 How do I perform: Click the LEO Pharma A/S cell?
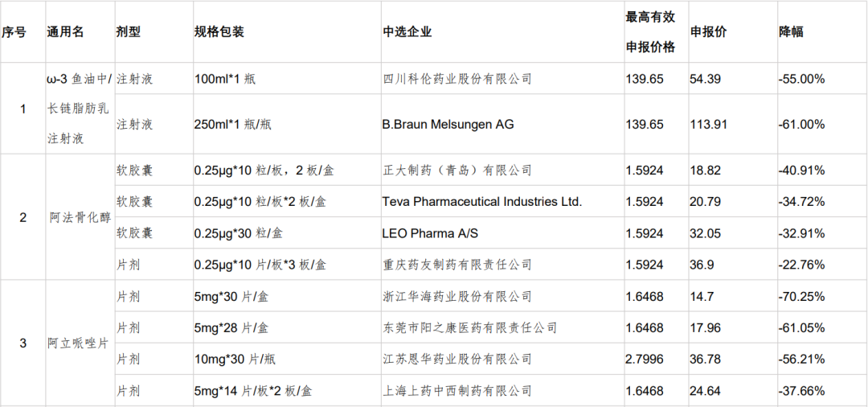(x=430, y=233)
